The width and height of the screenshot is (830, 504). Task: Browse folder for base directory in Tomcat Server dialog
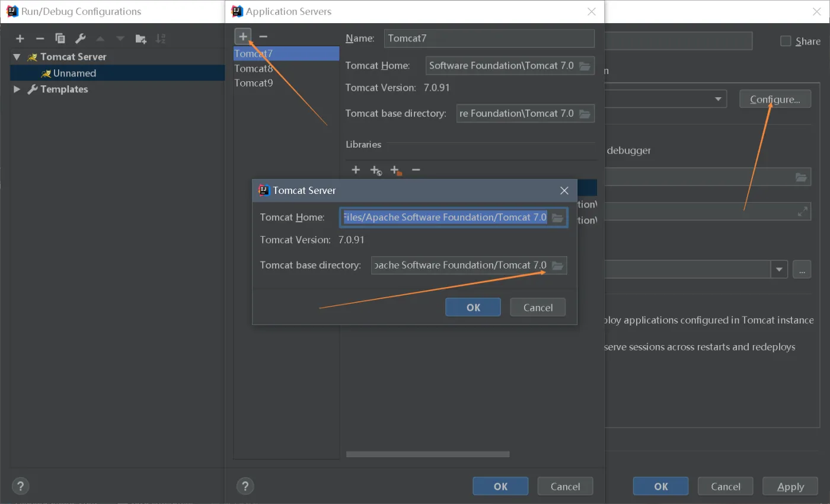pyautogui.click(x=557, y=265)
